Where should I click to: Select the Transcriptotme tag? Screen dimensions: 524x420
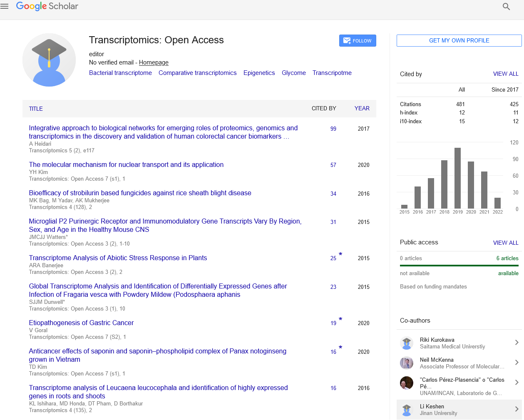[x=332, y=73]
